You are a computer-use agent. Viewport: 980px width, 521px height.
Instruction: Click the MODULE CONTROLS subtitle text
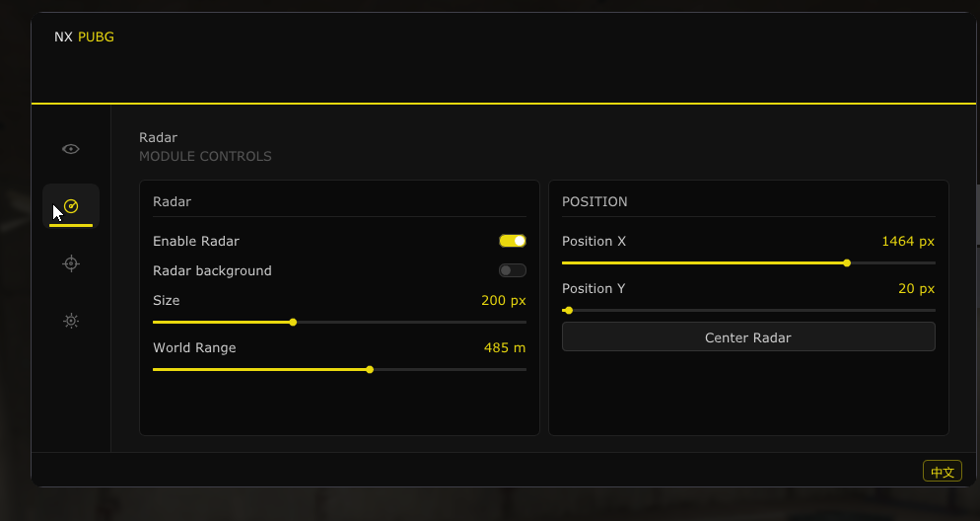(205, 156)
